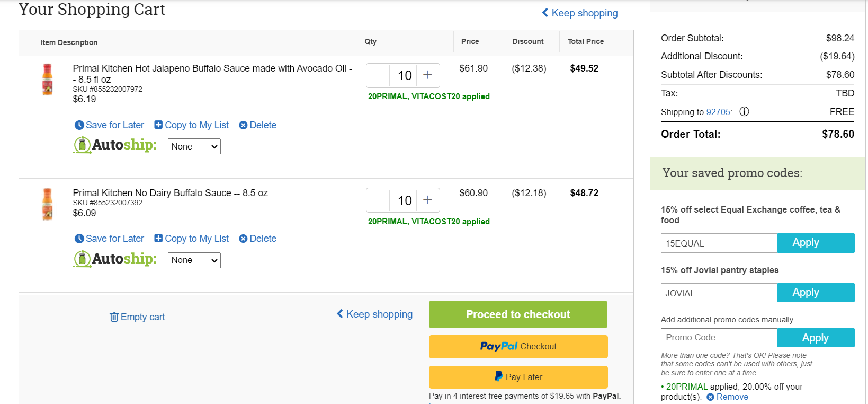The image size is (868, 404).
Task: Apply the JOVIAL promo code
Action: click(x=816, y=293)
